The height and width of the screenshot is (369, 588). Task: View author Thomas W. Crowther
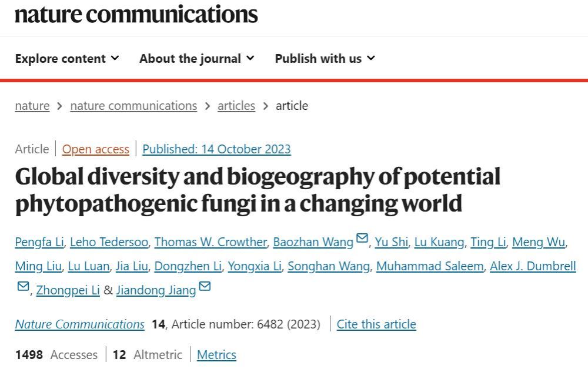[211, 242]
